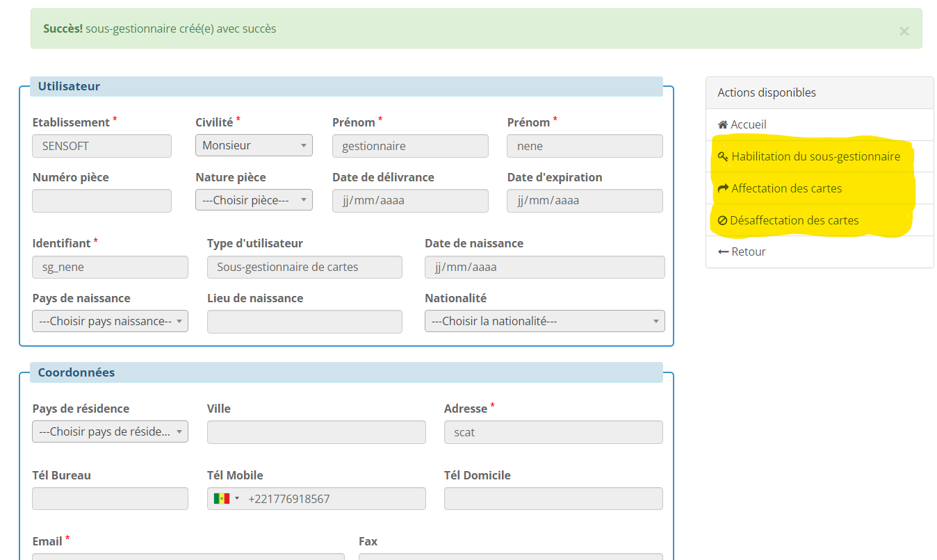937x560 pixels.
Task: Click into the Adresse field containing scat
Action: pos(553,432)
